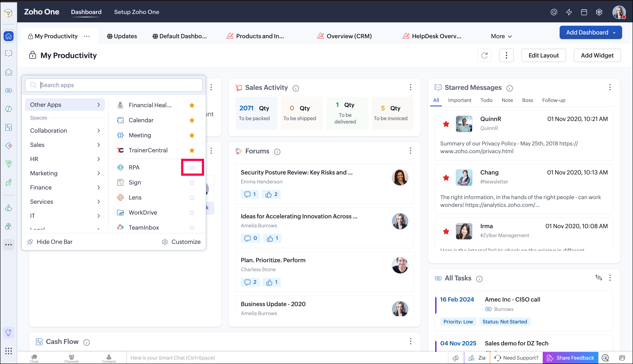Star the WorkDrive app as favorite
Image resolution: width=633 pixels, height=364 pixels.
tap(192, 213)
